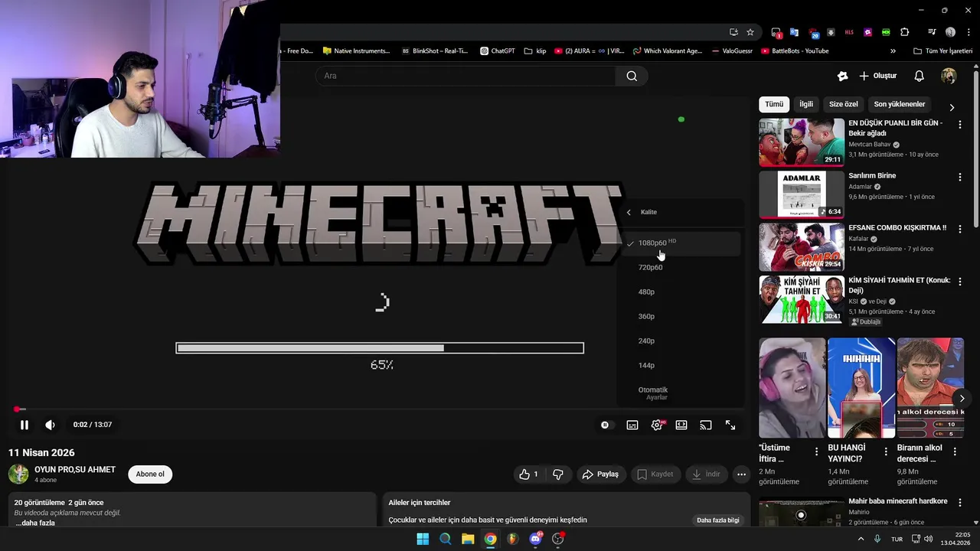Open options for 'KİM SİYAHİ TAHMİN ET' video
Screen dimensions: 980x551
pos(960,282)
